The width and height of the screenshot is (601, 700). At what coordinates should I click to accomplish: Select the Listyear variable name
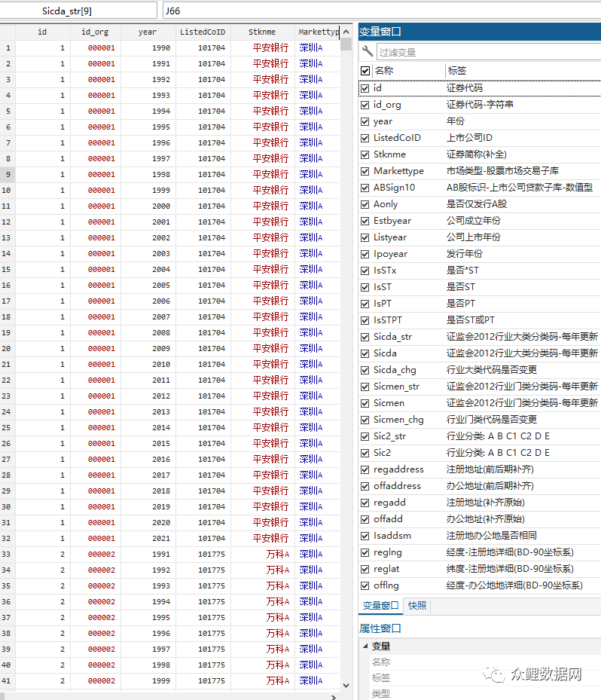[x=390, y=237]
